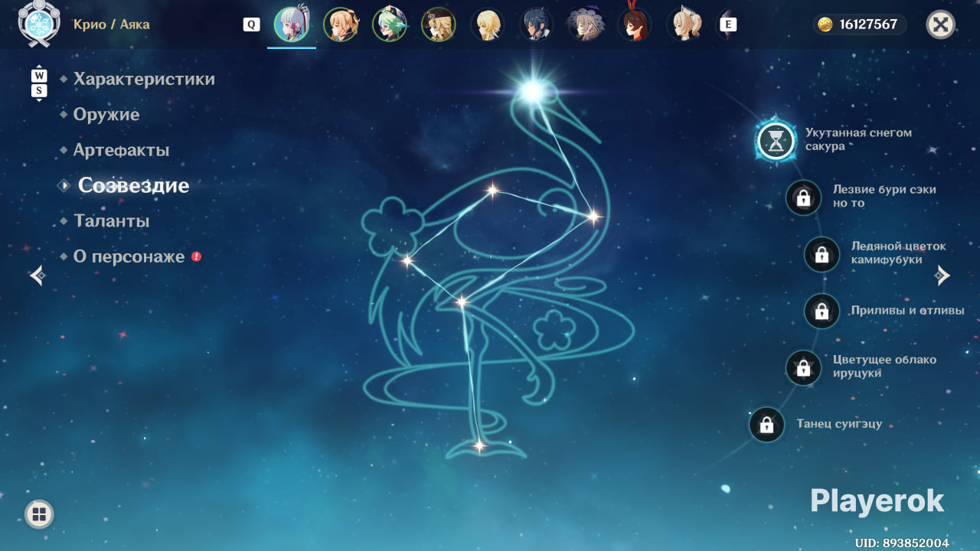This screenshot has height=551, width=980.
Task: Click the Ледяной цветок камифубуки label
Action: [x=899, y=253]
